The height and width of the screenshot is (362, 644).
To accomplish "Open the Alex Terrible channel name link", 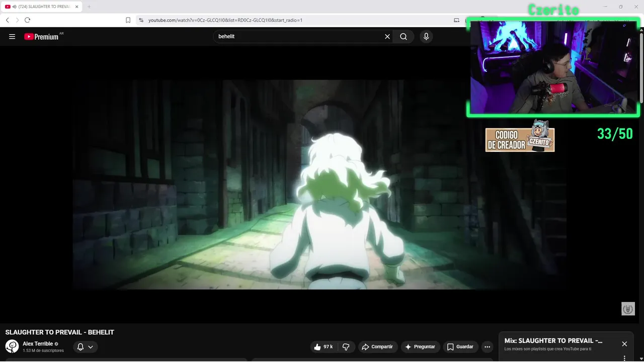I will click(38, 344).
